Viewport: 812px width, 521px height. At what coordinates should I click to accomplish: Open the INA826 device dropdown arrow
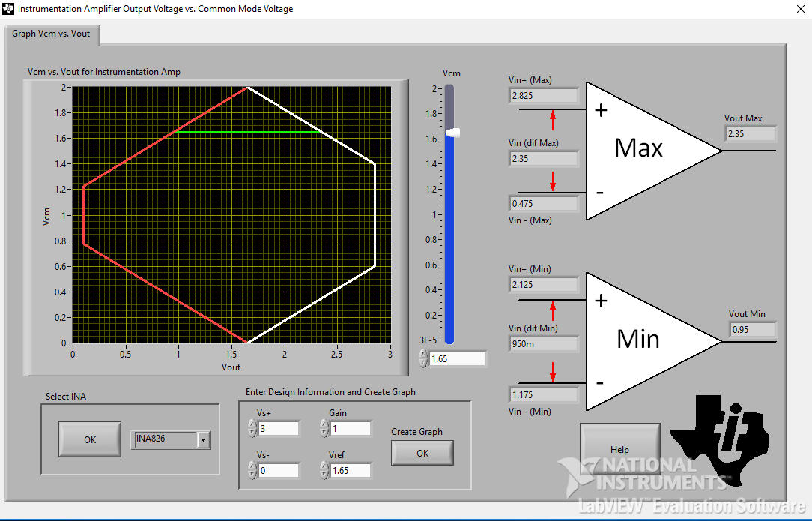[x=204, y=440]
